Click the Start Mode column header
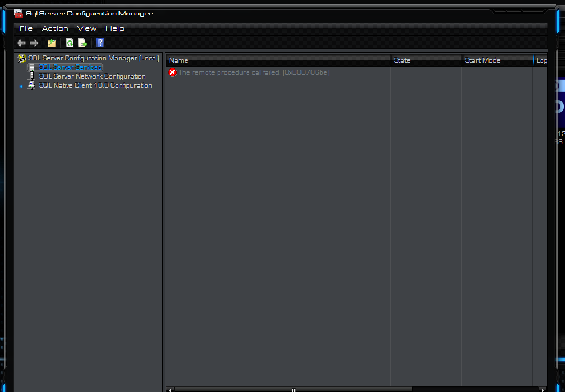This screenshot has height=392, width=565. pyautogui.click(x=497, y=60)
